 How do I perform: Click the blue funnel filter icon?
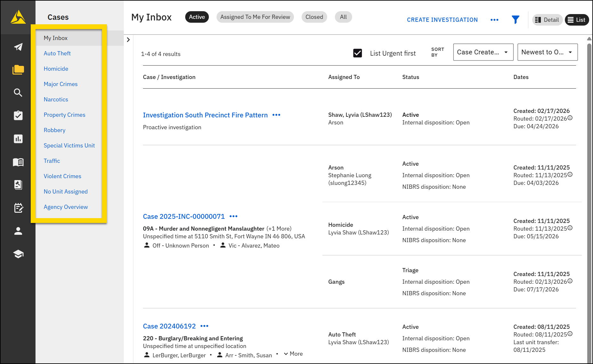tap(515, 20)
